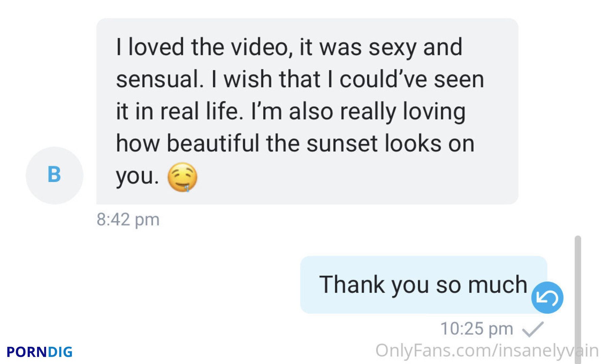Select the received message about the video

[x=307, y=111]
